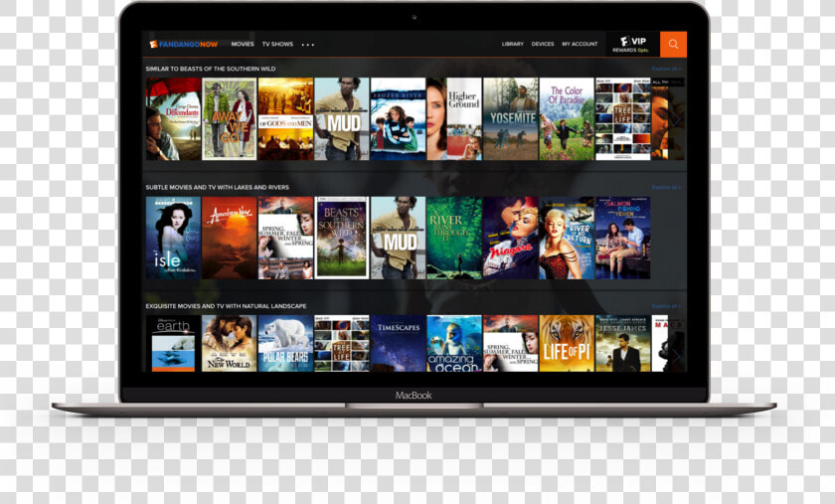Open Spring Summer Fall Winter poster in Lakes row

point(285,238)
